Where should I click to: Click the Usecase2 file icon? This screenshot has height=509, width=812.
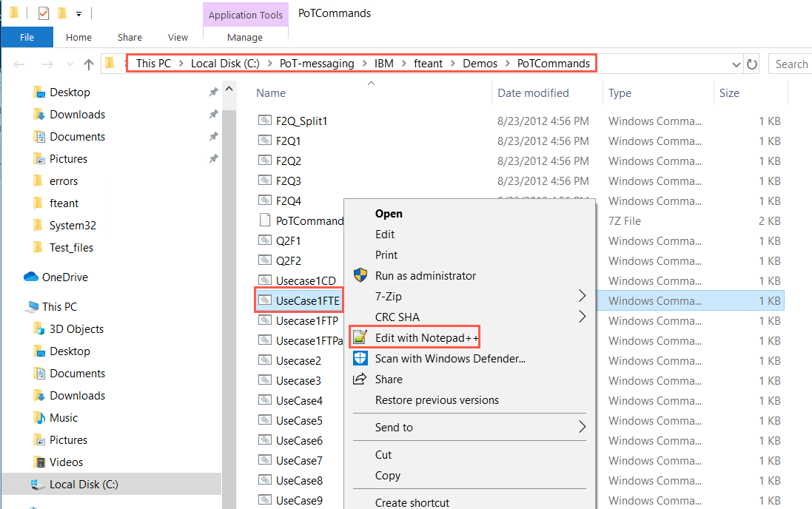pyautogui.click(x=265, y=360)
